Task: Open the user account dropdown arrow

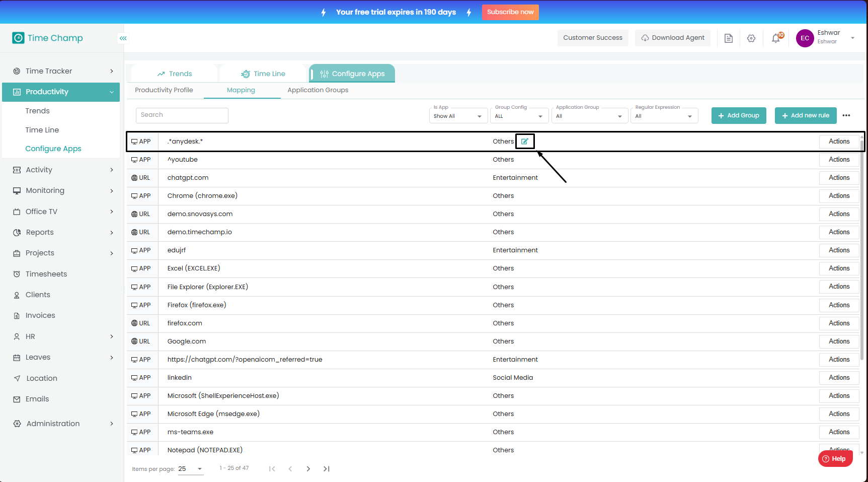Action: coord(852,38)
